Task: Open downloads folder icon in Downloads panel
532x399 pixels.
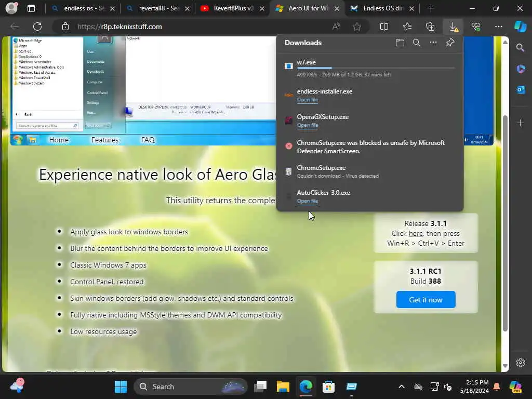Action: coord(400,43)
